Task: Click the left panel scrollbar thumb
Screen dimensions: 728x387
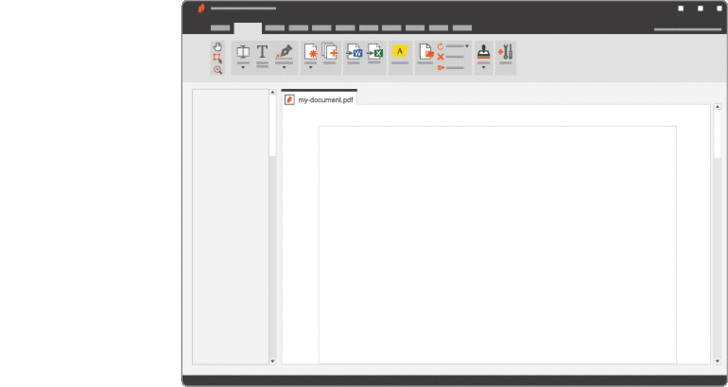Action: tap(273, 126)
